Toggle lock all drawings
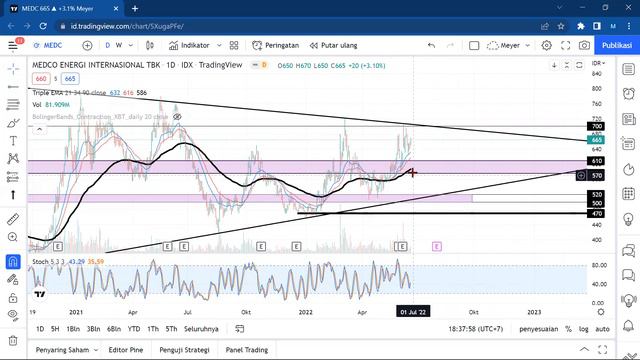This screenshot has width=640, height=360. click(13, 298)
